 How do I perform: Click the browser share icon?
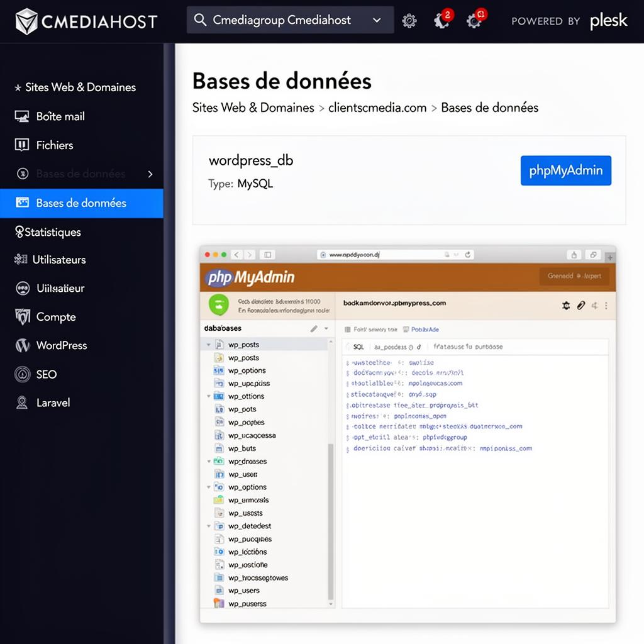(x=574, y=255)
